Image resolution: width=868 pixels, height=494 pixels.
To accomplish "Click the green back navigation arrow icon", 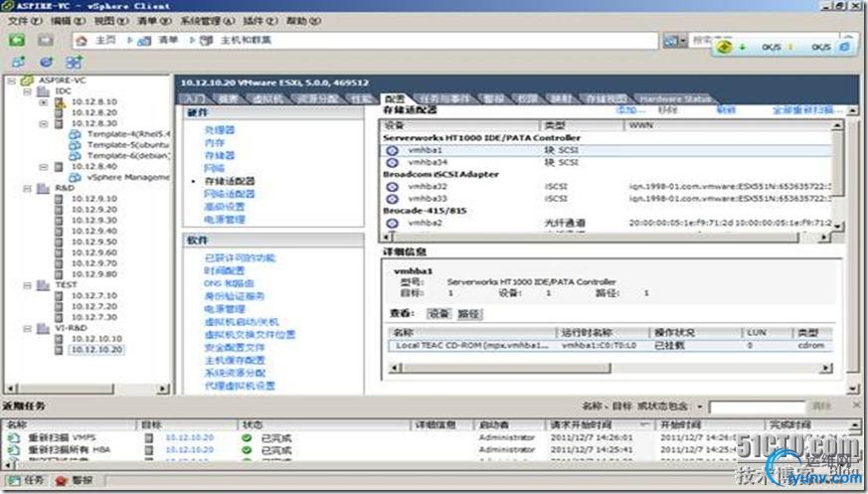I will pyautogui.click(x=17, y=41).
